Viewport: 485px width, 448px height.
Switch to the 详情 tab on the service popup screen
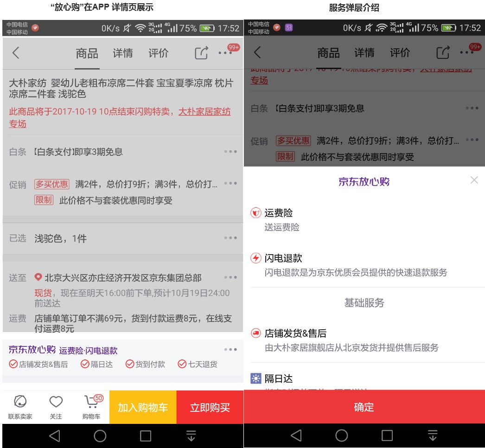point(364,52)
